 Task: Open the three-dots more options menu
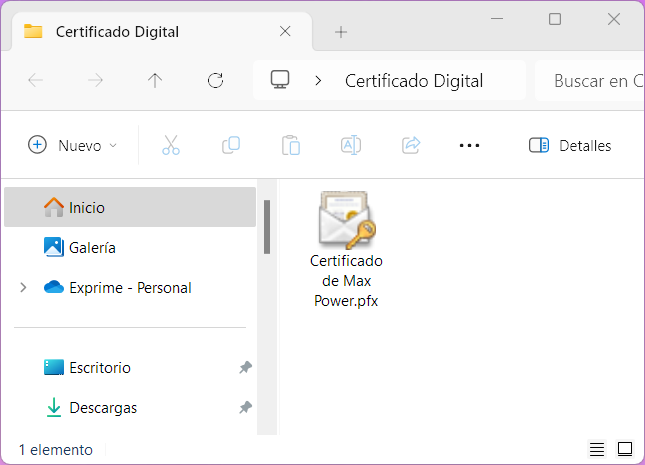coord(469,145)
